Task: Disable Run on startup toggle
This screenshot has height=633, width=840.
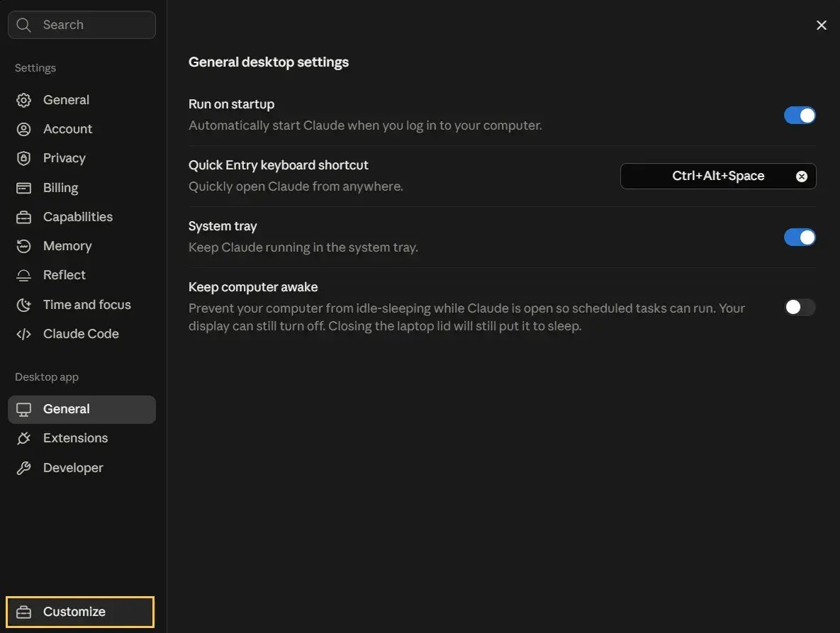Action: tap(800, 115)
